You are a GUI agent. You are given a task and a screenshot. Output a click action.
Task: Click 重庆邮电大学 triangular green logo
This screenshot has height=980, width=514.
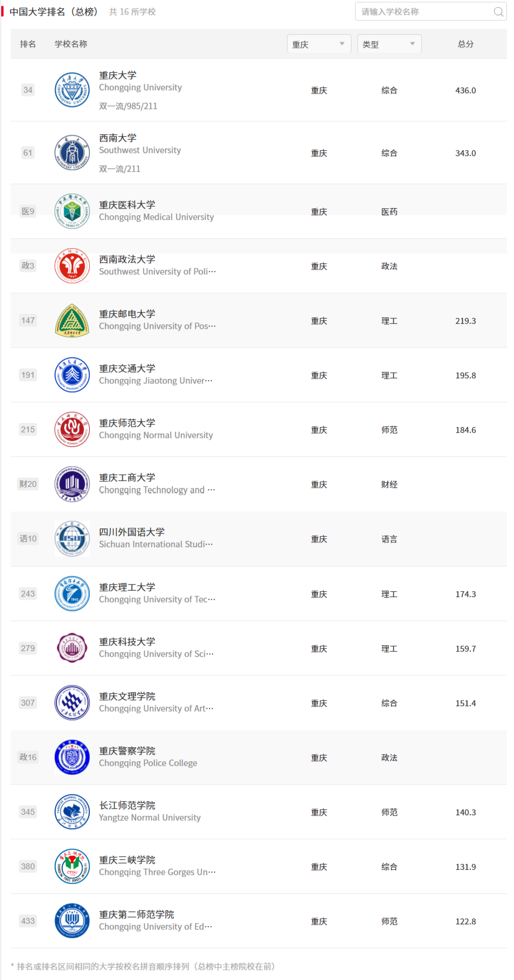[x=72, y=320]
